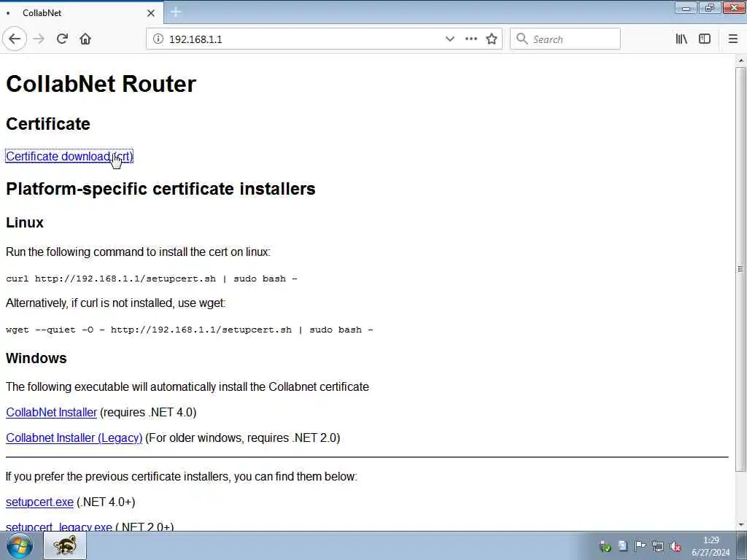The image size is (747, 560).
Task: Click the CollabNet Router heading
Action: [101, 84]
